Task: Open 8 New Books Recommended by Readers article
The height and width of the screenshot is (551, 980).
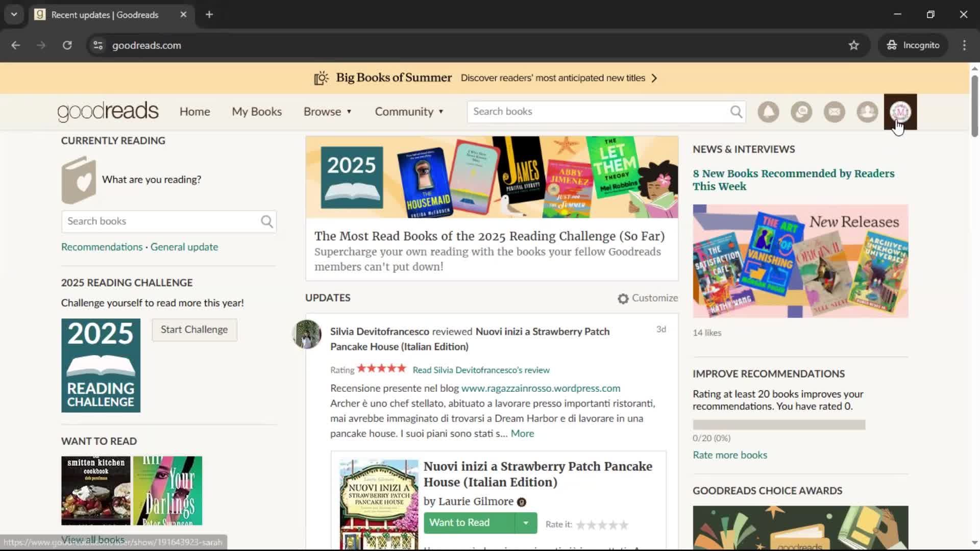Action: [x=793, y=180]
